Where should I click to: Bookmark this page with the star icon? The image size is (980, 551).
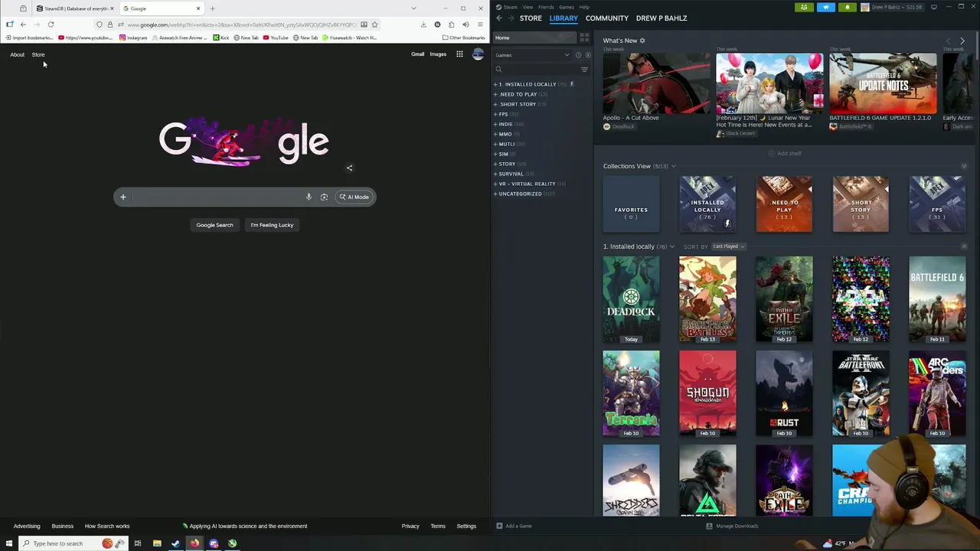point(374,24)
